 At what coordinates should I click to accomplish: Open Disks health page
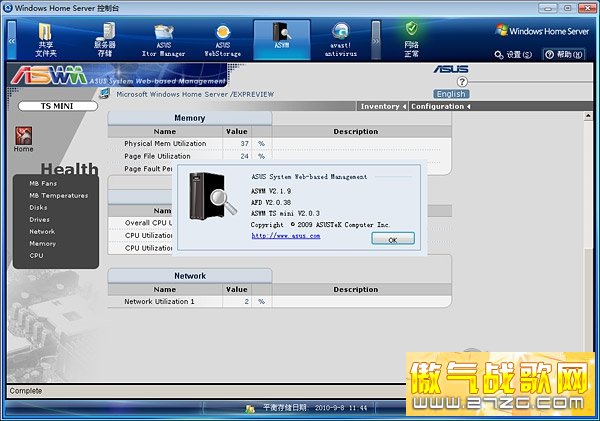click(x=38, y=207)
